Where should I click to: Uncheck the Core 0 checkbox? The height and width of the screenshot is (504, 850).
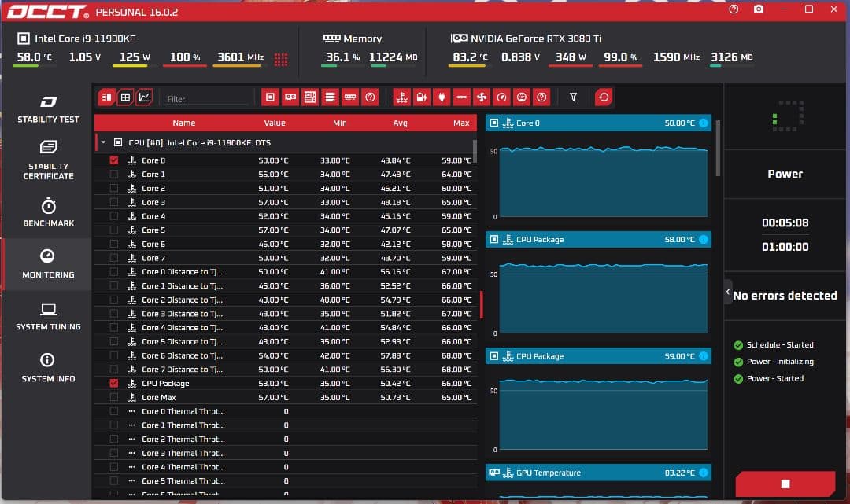coord(114,160)
